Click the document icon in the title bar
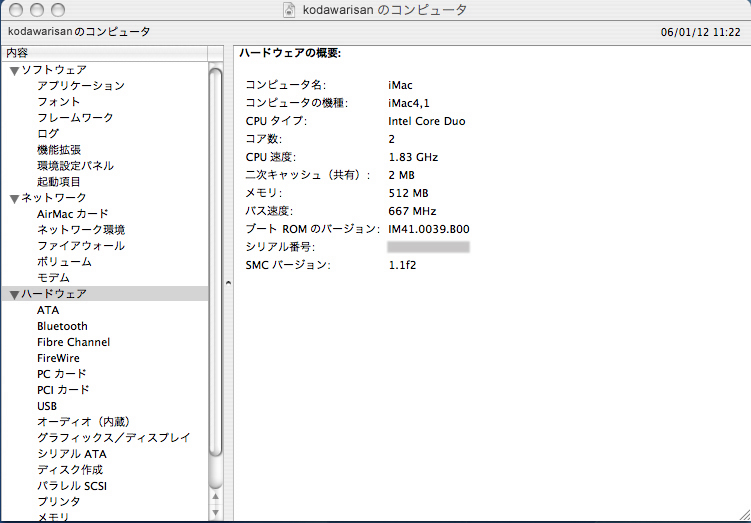The width and height of the screenshot is (751, 523). (x=290, y=10)
